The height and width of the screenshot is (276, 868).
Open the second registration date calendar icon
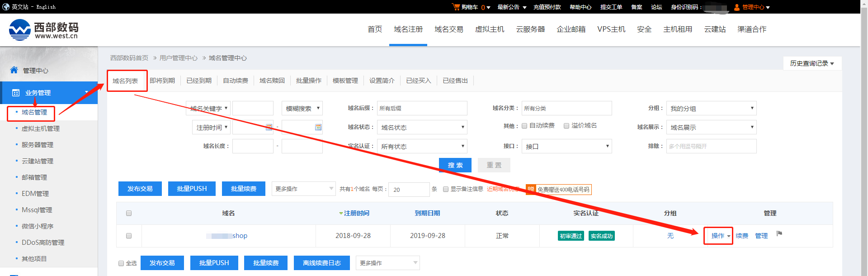318,127
